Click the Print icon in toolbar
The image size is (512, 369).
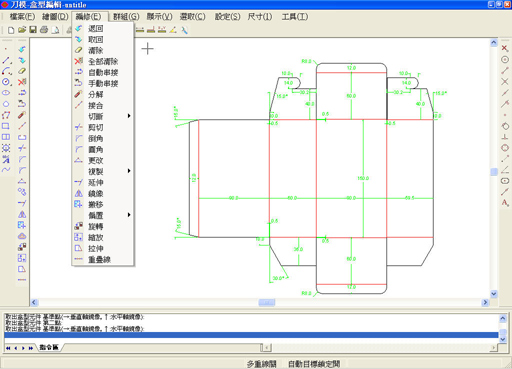coord(44,30)
